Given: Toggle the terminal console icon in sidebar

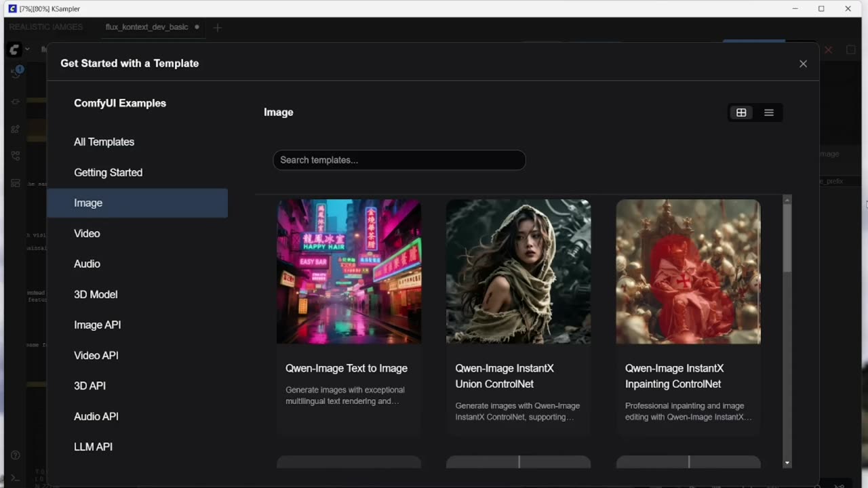Looking at the screenshot, I should point(16,478).
